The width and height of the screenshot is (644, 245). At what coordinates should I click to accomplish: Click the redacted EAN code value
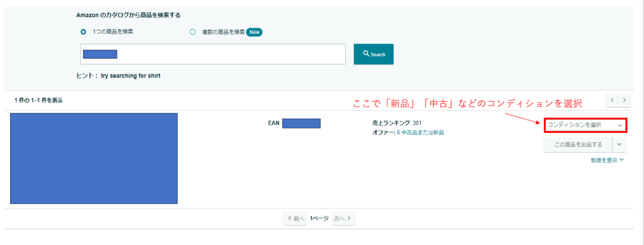coord(301,124)
